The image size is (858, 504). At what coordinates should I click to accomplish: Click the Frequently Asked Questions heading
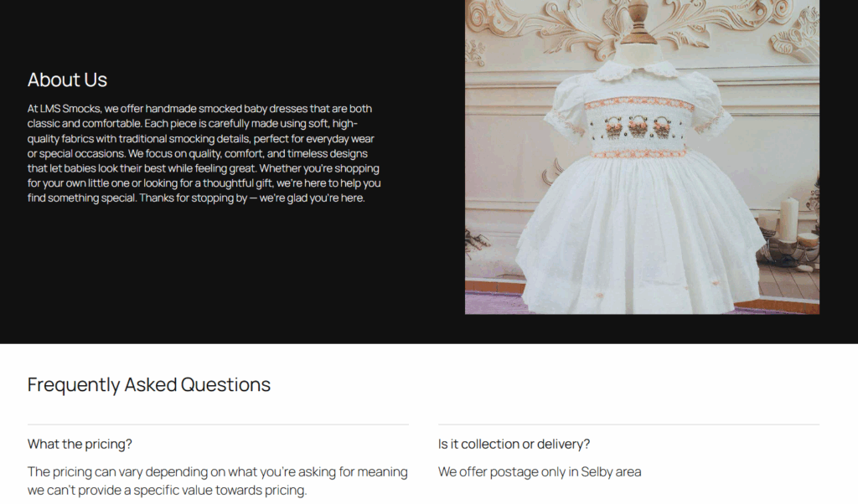click(x=149, y=385)
